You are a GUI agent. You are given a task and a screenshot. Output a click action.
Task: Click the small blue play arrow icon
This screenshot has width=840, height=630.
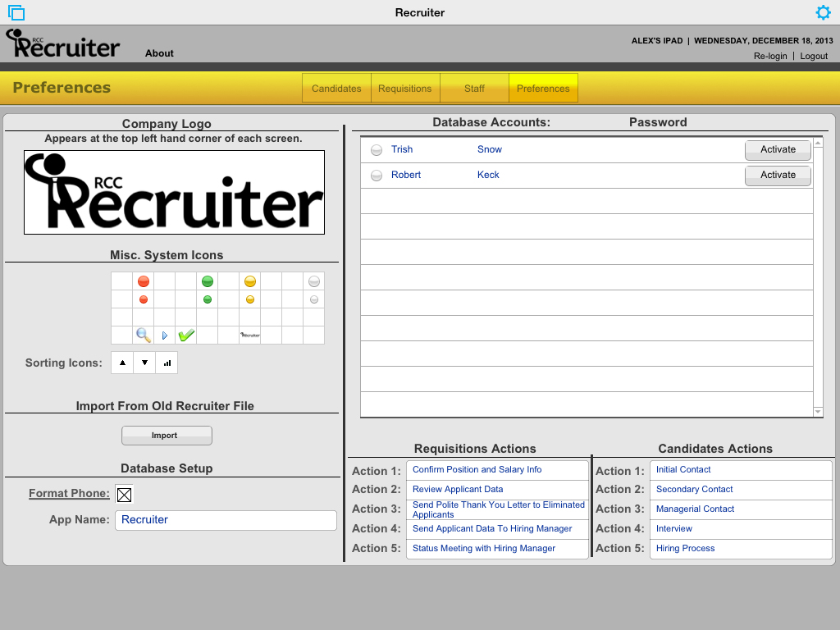165,336
